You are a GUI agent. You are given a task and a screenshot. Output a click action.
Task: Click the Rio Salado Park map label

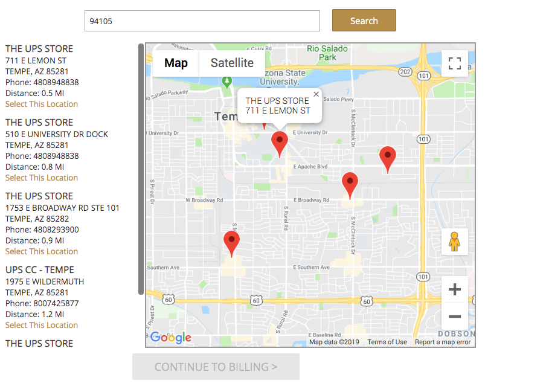click(x=327, y=53)
